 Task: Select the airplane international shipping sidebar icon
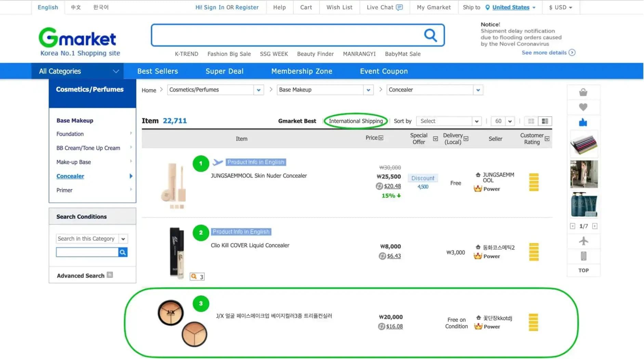coord(583,241)
